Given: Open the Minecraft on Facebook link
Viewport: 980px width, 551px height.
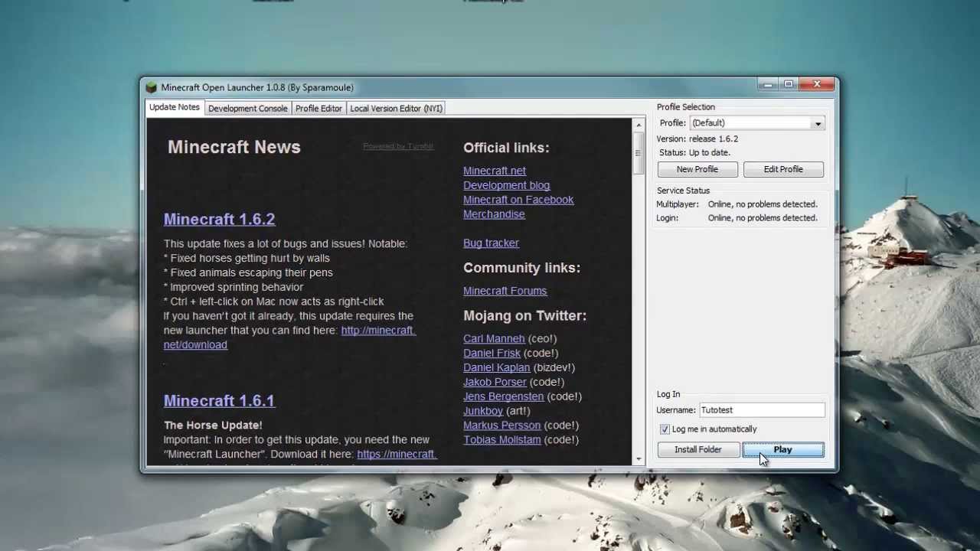Looking at the screenshot, I should (518, 200).
